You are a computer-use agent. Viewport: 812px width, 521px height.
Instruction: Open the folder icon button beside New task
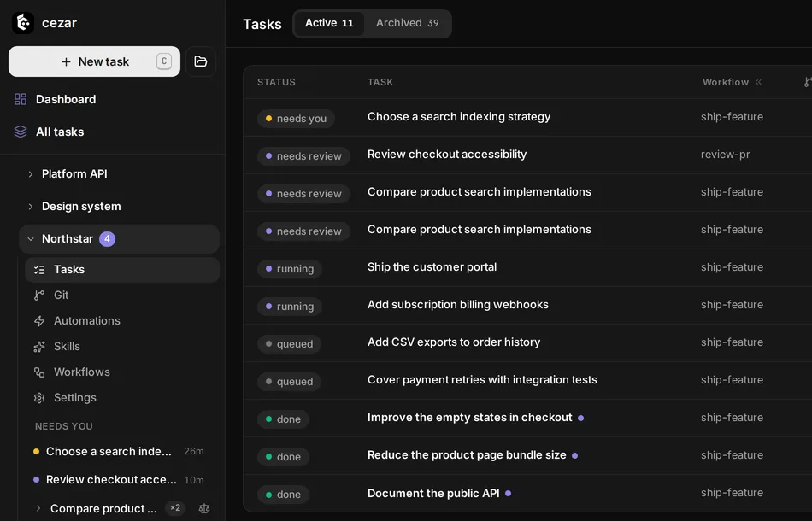coord(200,61)
